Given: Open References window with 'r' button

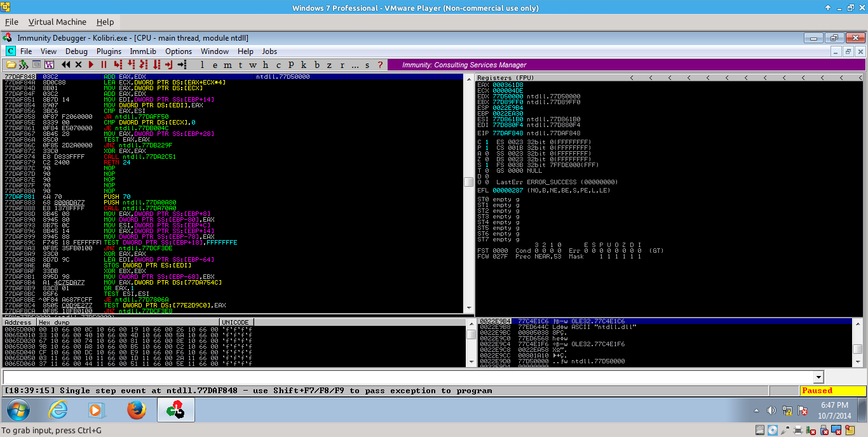Looking at the screenshot, I should (x=342, y=65).
